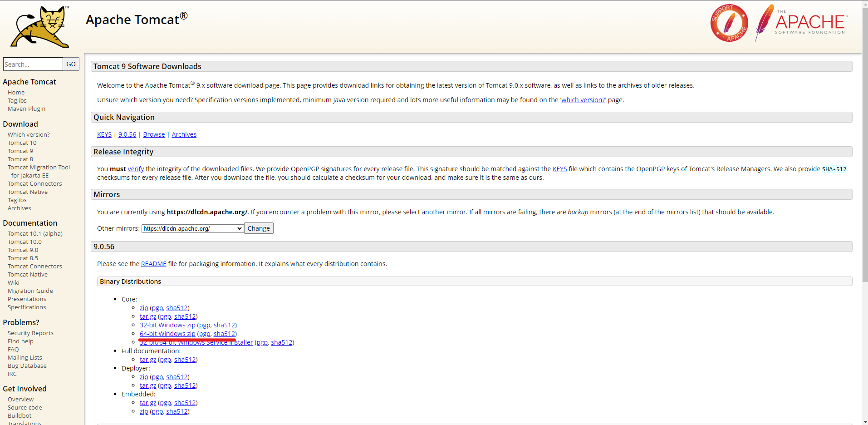
Task: Open Security Reports link
Action: [x=30, y=333]
